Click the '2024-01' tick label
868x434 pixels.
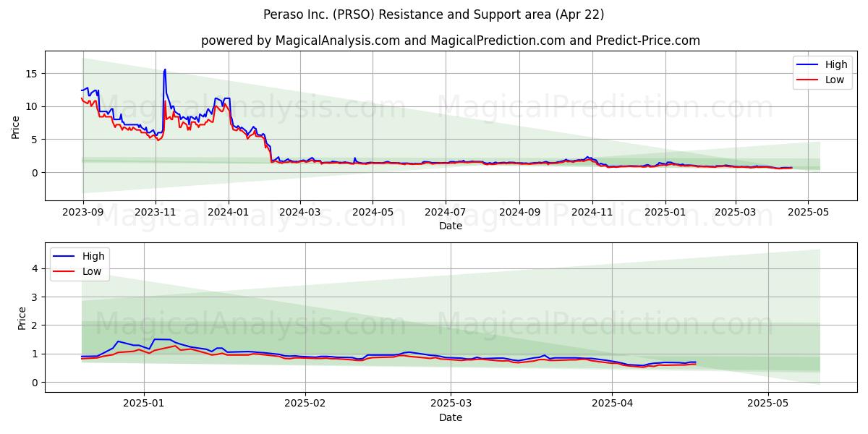click(229, 213)
